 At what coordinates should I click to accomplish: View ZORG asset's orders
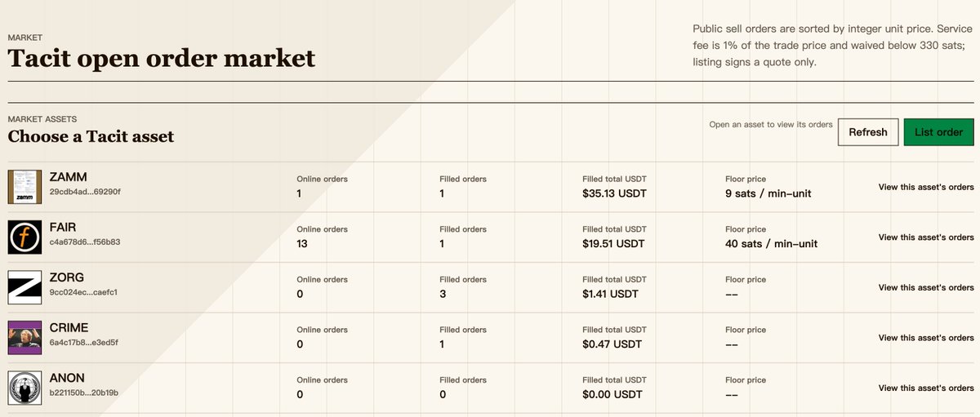(x=926, y=287)
